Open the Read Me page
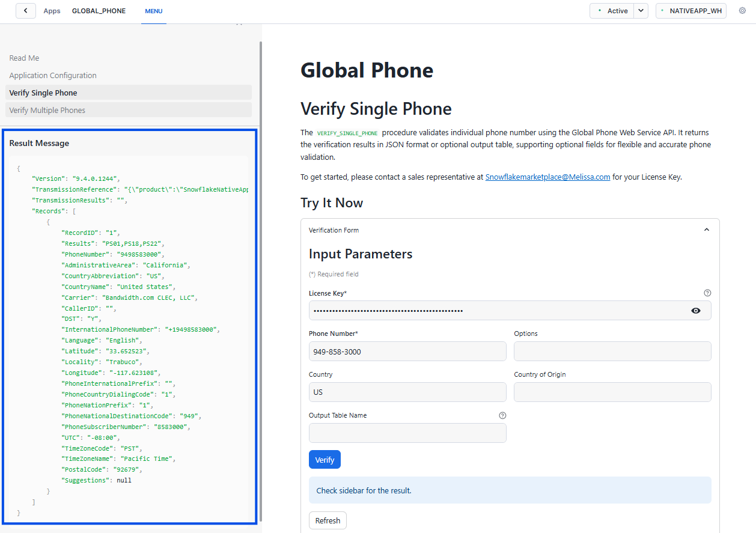 pyautogui.click(x=24, y=58)
